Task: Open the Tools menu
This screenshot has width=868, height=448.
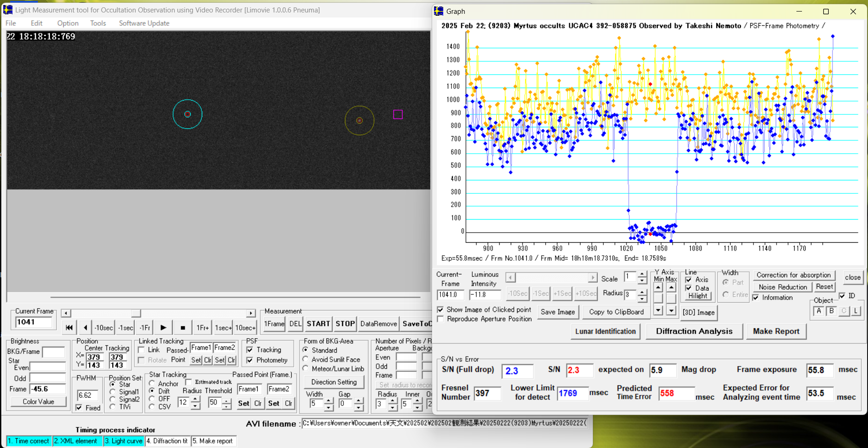Action: point(98,23)
